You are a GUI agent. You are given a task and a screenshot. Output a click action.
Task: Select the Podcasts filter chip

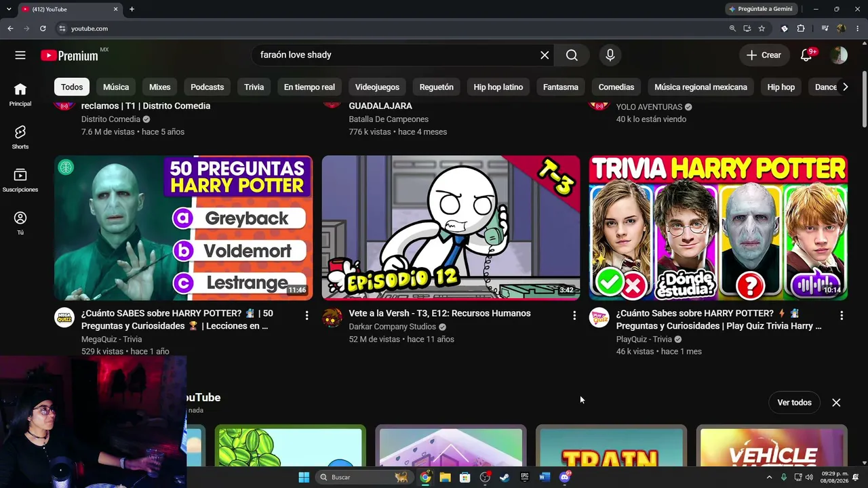tap(207, 87)
